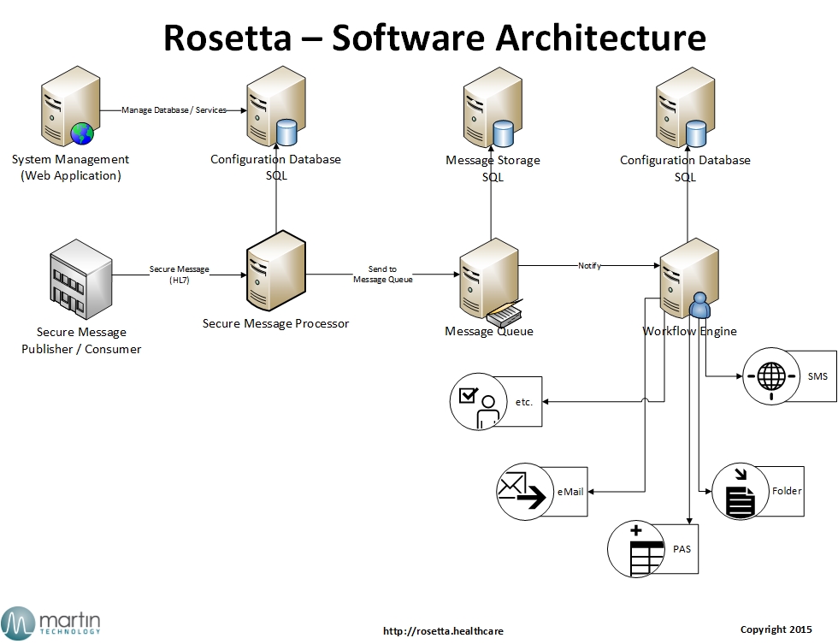Image resolution: width=838 pixels, height=644 pixels.
Task: Select the 'Secure Message Processor' caption
Action: 275,323
